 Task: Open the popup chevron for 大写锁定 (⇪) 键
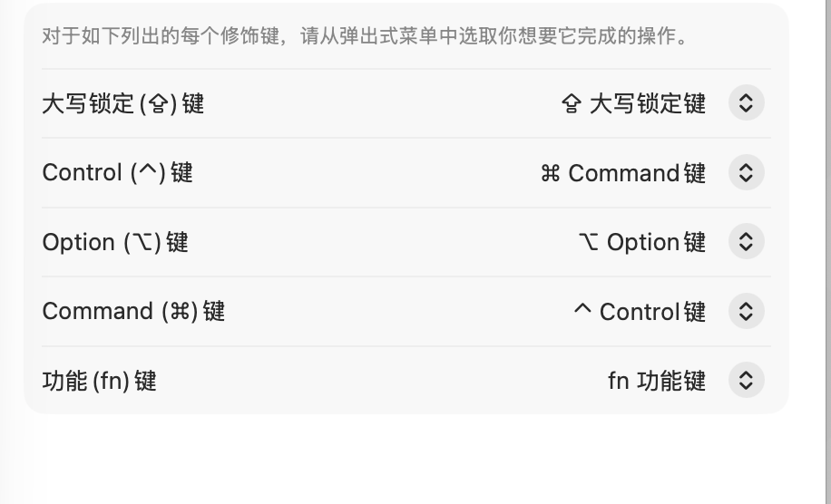[x=747, y=102]
